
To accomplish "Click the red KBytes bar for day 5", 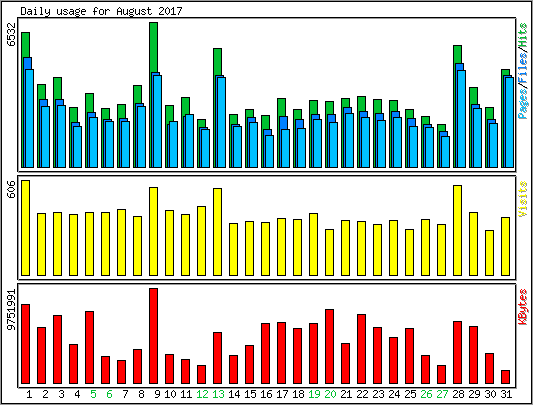I will pyautogui.click(x=89, y=348).
